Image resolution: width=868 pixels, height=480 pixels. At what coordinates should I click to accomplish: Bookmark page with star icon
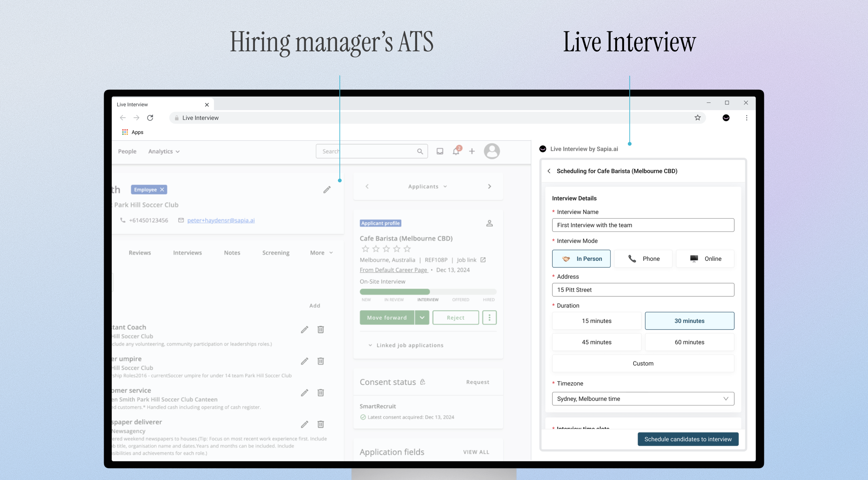click(x=698, y=118)
